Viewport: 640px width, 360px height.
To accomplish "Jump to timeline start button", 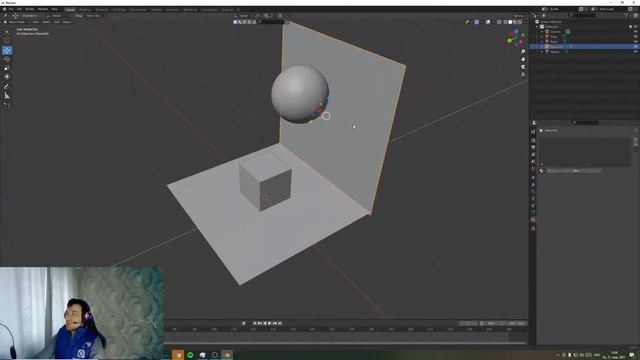I will click(255, 323).
